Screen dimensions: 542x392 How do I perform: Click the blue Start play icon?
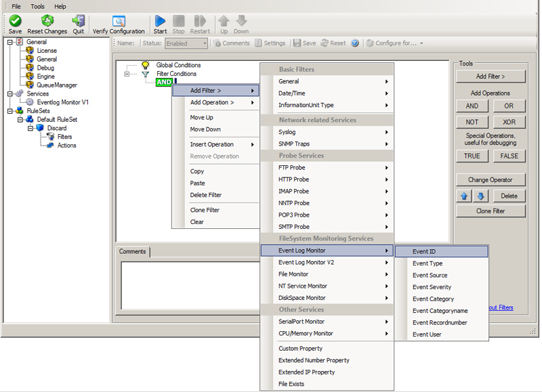pyautogui.click(x=160, y=21)
